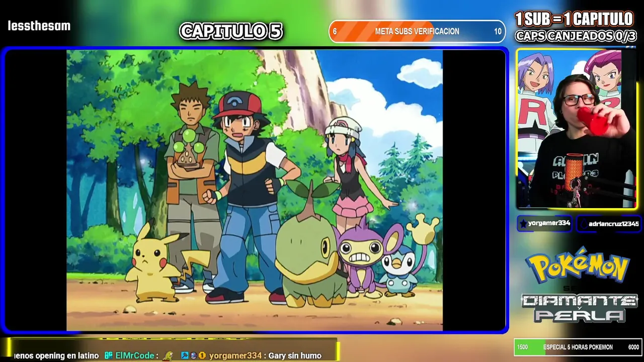
Task: Click the 1 SUB = 1 CAPITULO banner
Action: pyautogui.click(x=574, y=19)
